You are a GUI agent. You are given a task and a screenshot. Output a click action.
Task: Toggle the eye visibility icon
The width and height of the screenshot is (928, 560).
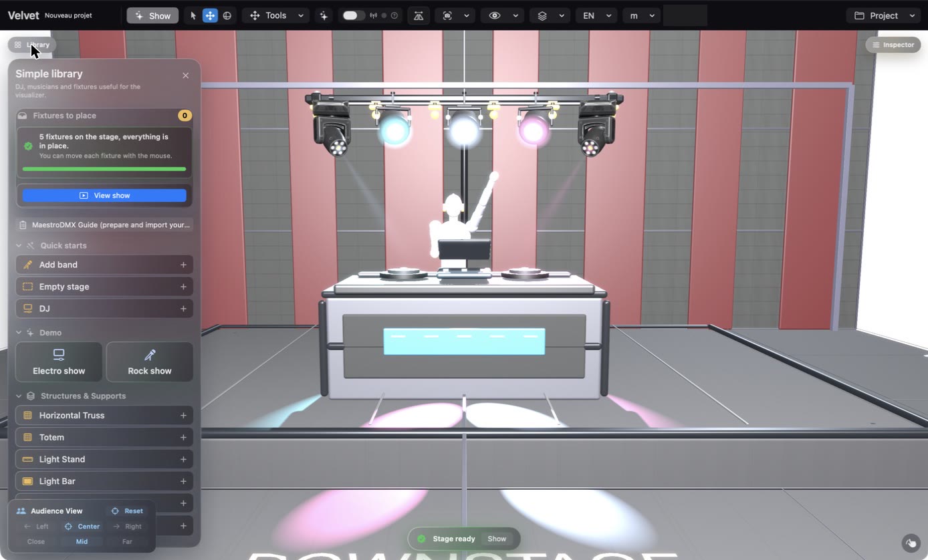click(495, 15)
